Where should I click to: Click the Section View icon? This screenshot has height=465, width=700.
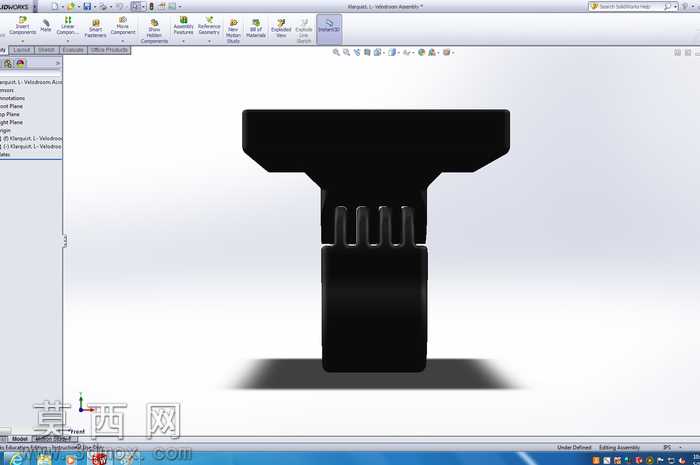tap(367, 53)
